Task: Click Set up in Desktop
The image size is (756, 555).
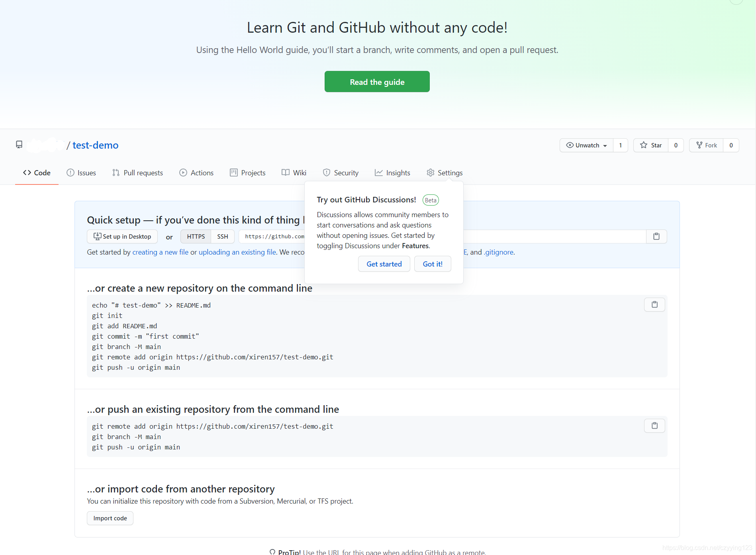Action: point(122,236)
